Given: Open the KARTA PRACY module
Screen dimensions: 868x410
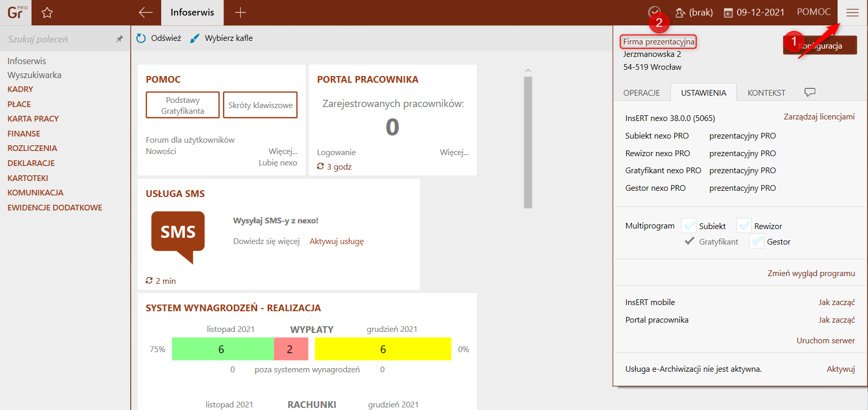Looking at the screenshot, I should (x=33, y=118).
